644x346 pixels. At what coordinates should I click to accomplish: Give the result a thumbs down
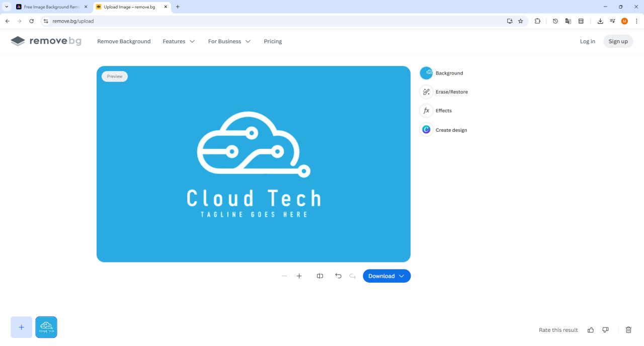click(x=605, y=329)
